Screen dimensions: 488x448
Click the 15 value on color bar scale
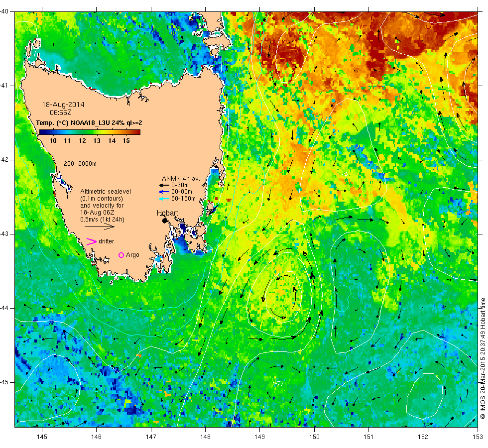tap(126, 141)
